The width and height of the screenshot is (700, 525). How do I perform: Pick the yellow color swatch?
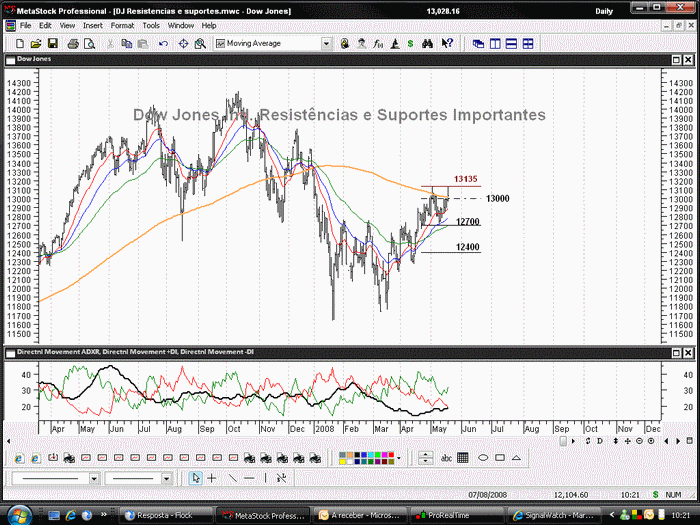[342, 462]
